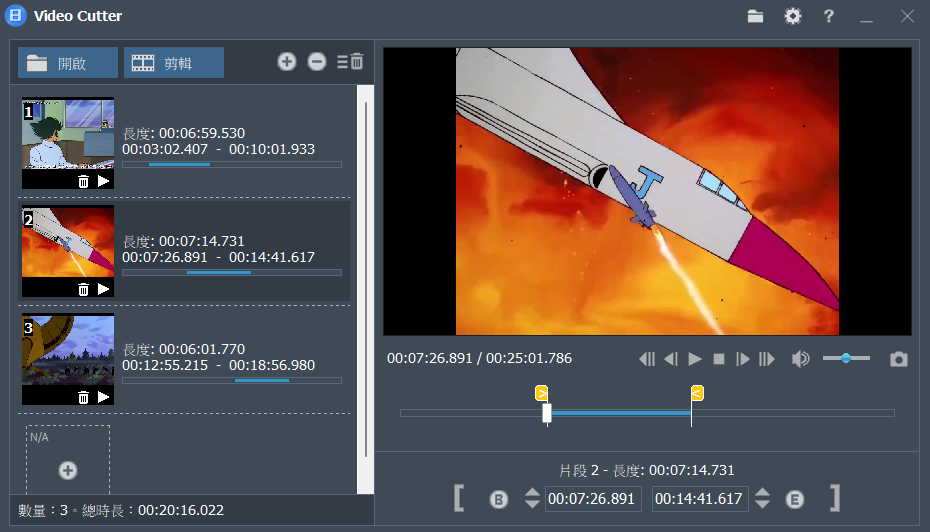Clear all segments with the list trash icon

coord(351,61)
